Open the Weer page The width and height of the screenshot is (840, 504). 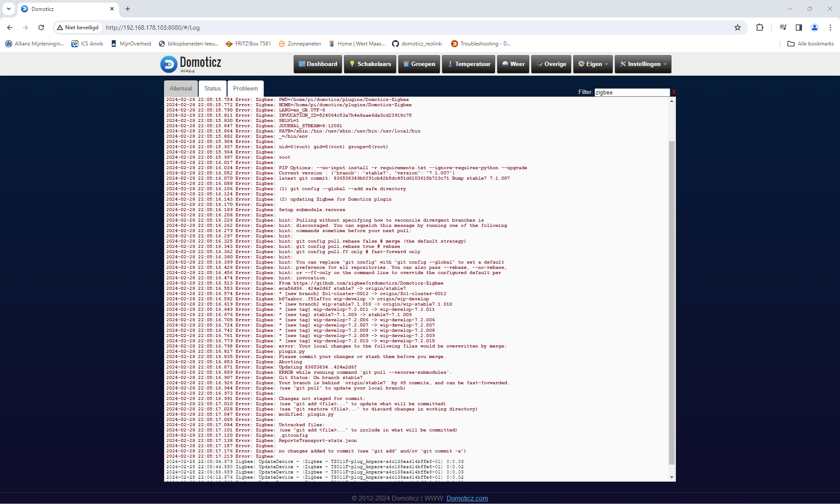pyautogui.click(x=513, y=64)
